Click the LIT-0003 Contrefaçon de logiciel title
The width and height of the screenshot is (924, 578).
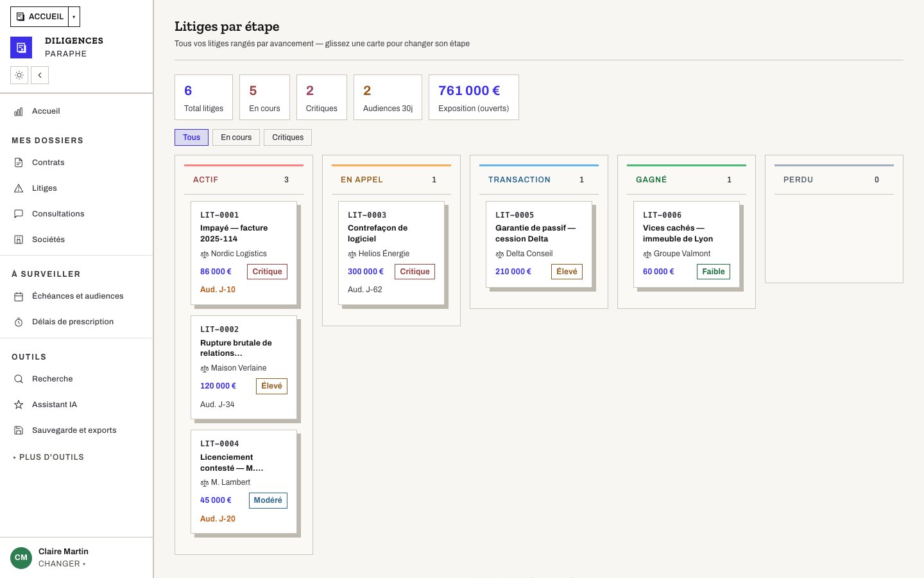point(377,233)
